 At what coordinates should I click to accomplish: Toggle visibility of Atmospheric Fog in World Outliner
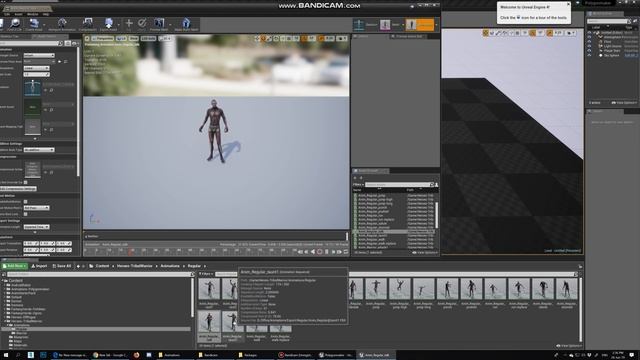589,37
